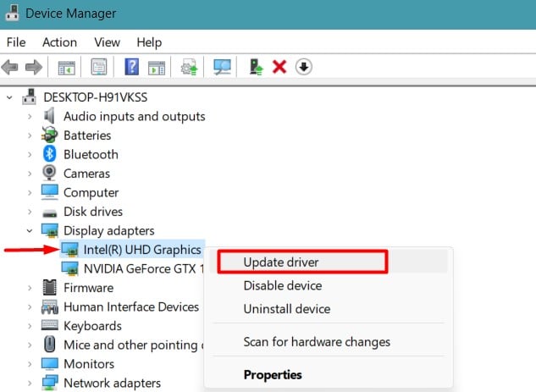
Task: Expand the Bluetooth node chevron
Action: click(x=30, y=155)
